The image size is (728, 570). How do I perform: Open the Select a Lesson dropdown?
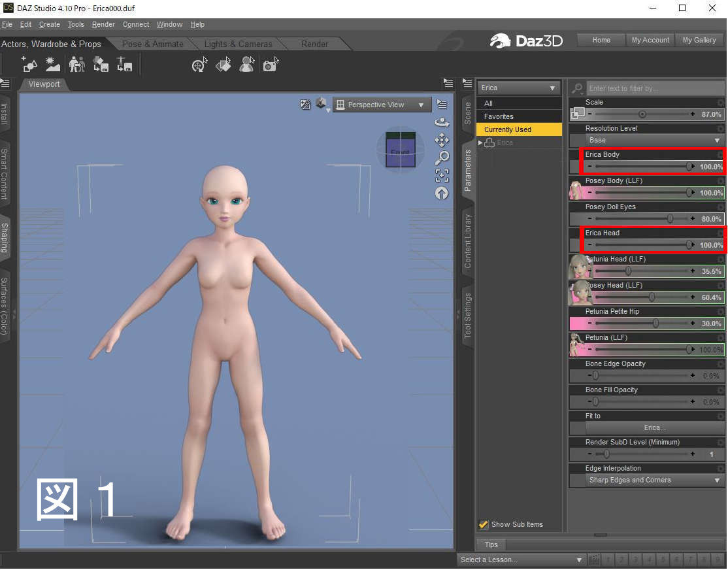(521, 560)
